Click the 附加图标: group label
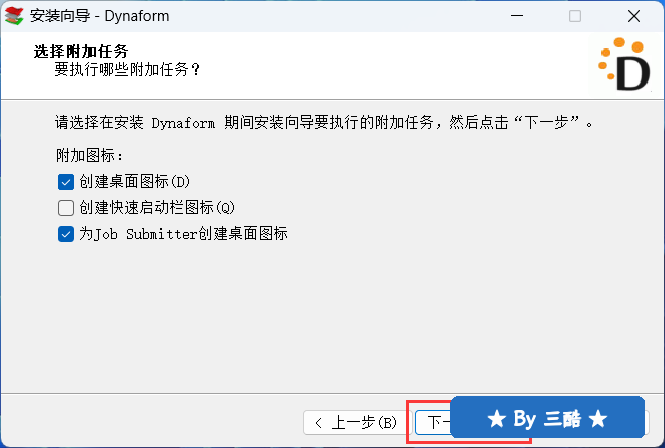The width and height of the screenshot is (665, 448). pos(89,156)
